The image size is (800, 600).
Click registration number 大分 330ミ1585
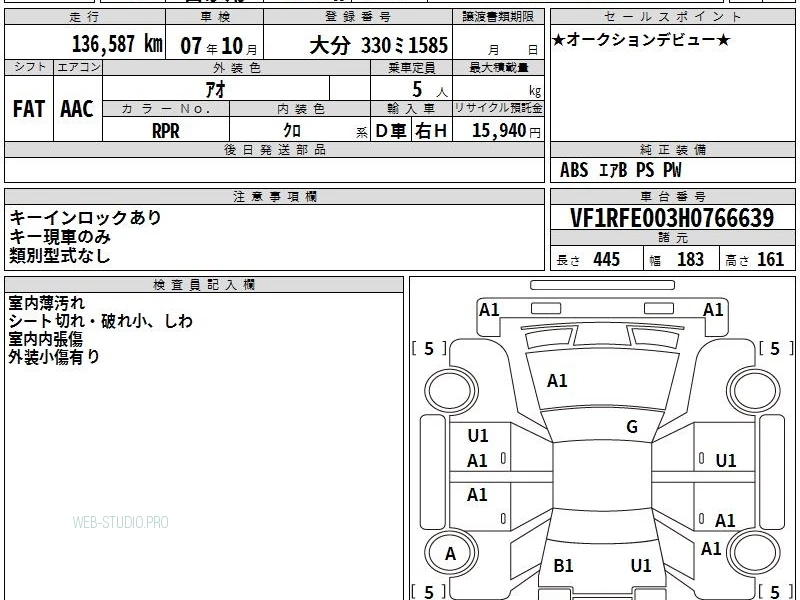379,45
